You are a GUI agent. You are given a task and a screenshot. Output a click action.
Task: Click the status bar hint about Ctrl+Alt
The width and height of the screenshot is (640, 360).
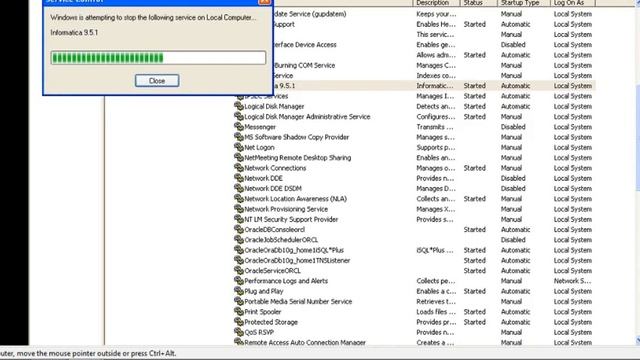coord(88,353)
